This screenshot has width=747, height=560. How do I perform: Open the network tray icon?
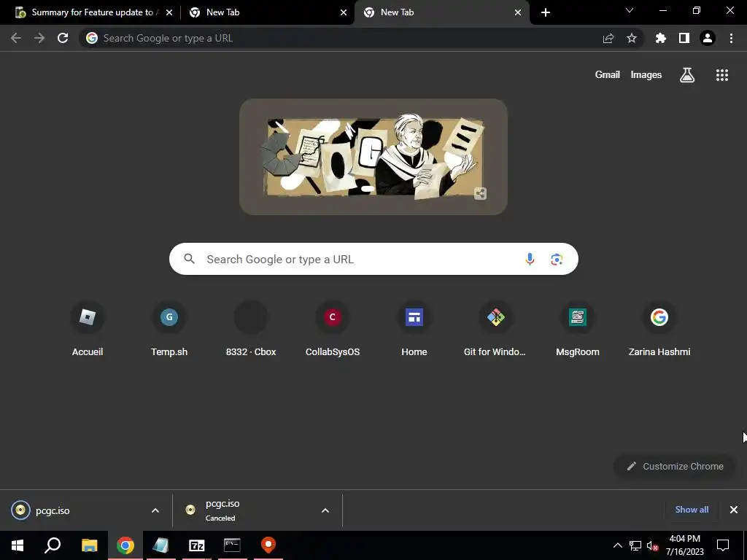(x=635, y=545)
